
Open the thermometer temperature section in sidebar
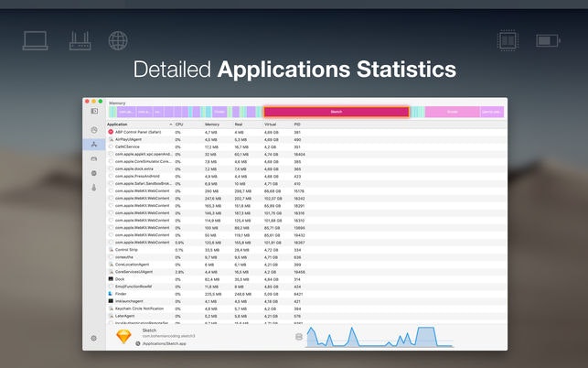click(94, 188)
